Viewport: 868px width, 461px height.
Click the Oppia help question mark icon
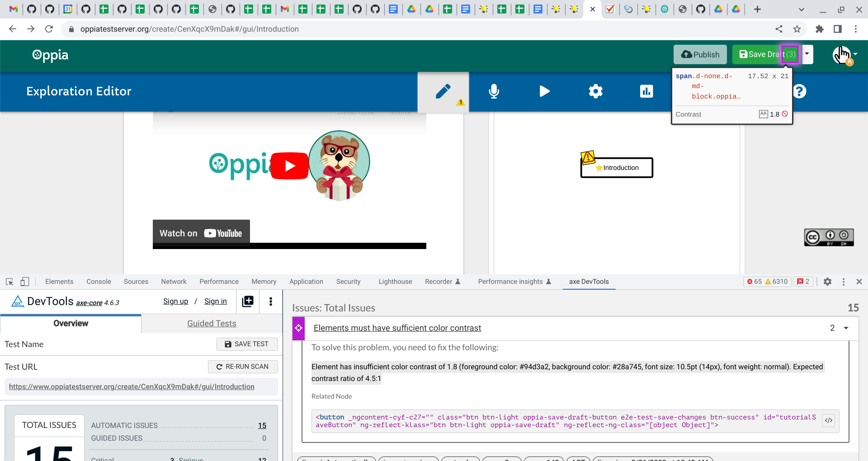tap(800, 91)
